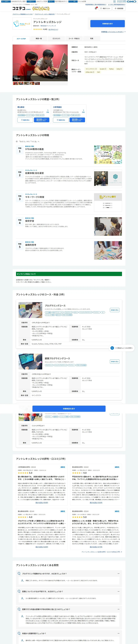Click the Python tag

[x=111, y=69]
